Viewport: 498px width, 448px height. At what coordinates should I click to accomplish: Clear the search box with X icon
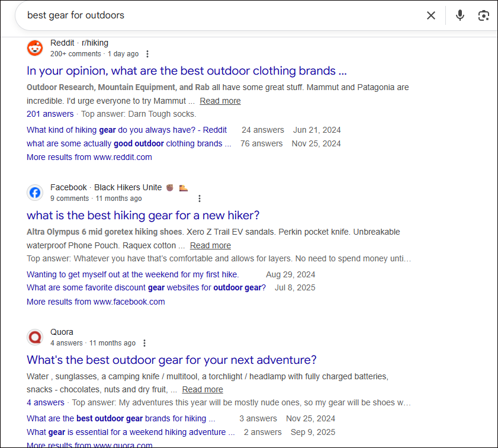[x=431, y=15]
